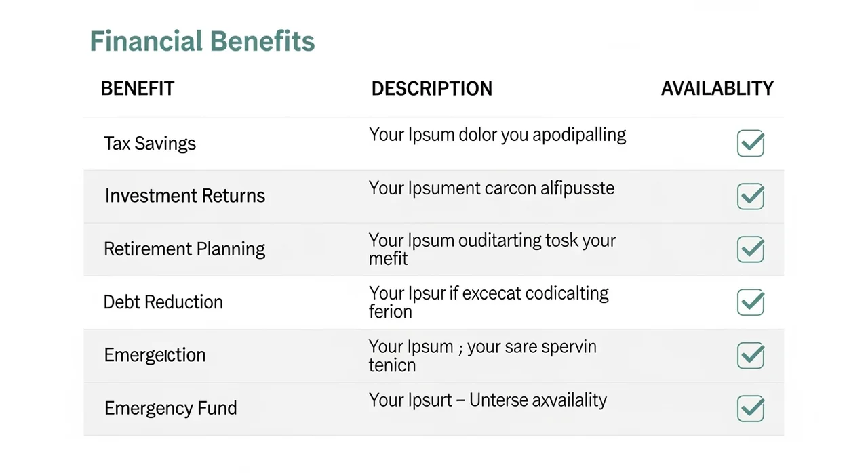Viewport: 868px width, 473px height.
Task: Uncheck the Investment Returns availability checkbox
Action: (750, 197)
